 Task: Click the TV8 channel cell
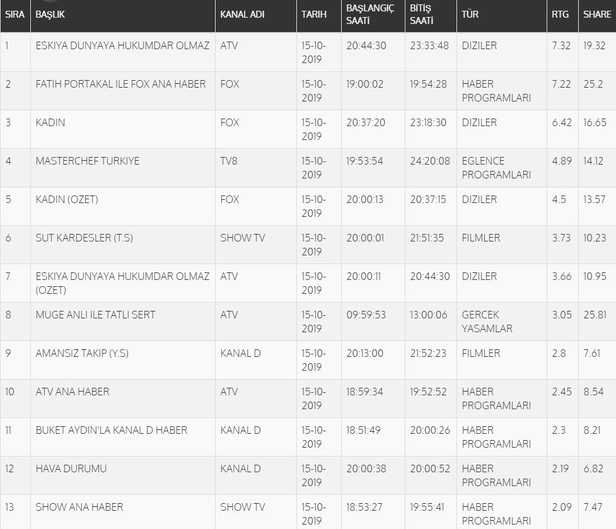pos(229,161)
